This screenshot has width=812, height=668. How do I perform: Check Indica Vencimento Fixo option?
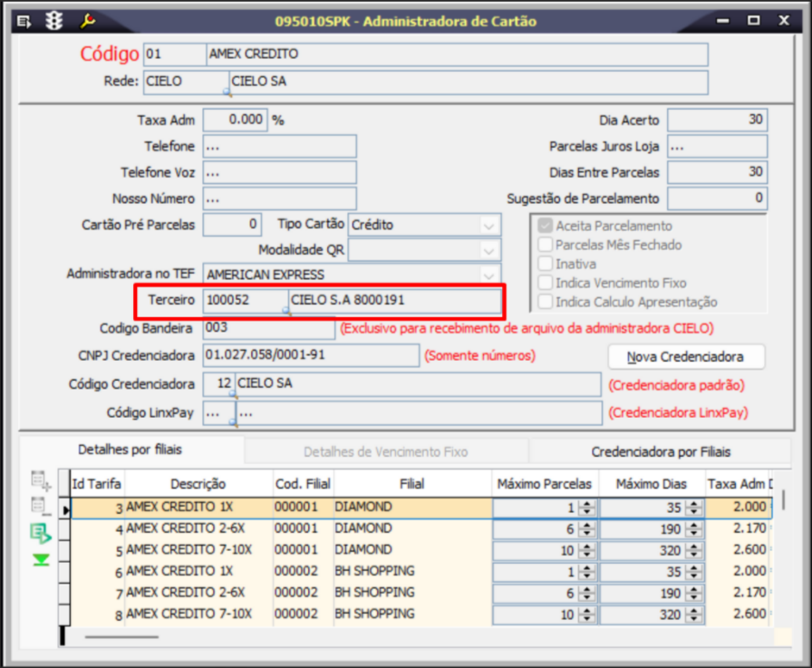(x=545, y=283)
